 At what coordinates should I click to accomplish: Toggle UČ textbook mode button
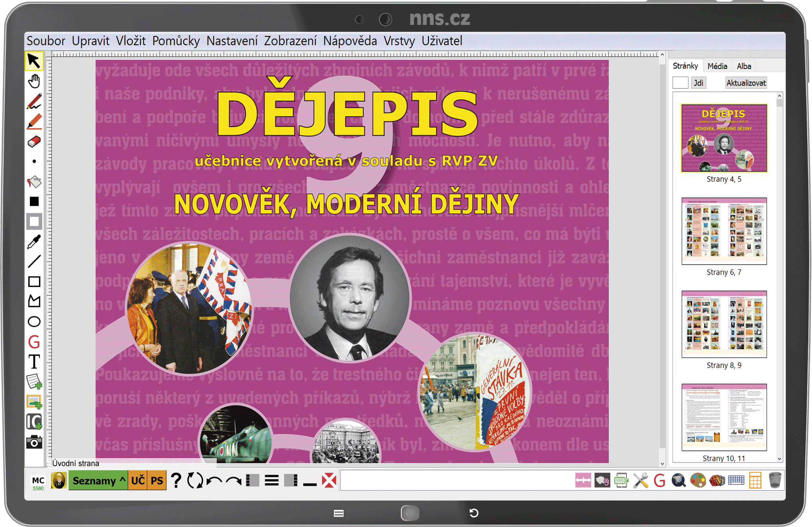(138, 481)
